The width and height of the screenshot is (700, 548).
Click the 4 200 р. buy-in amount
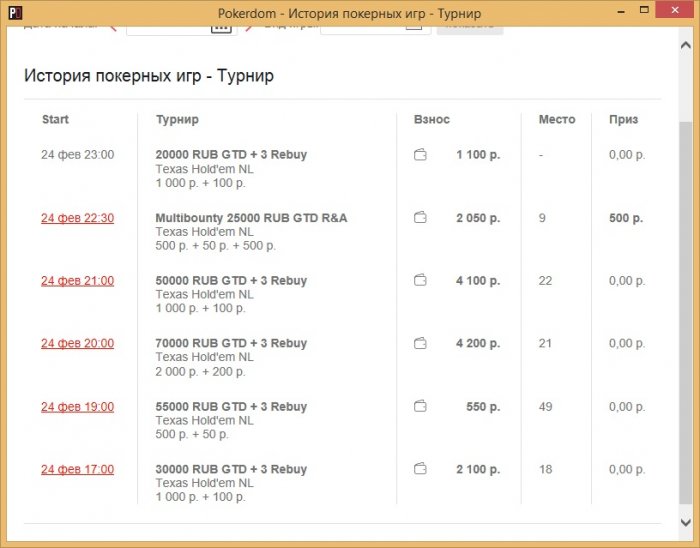coord(478,343)
